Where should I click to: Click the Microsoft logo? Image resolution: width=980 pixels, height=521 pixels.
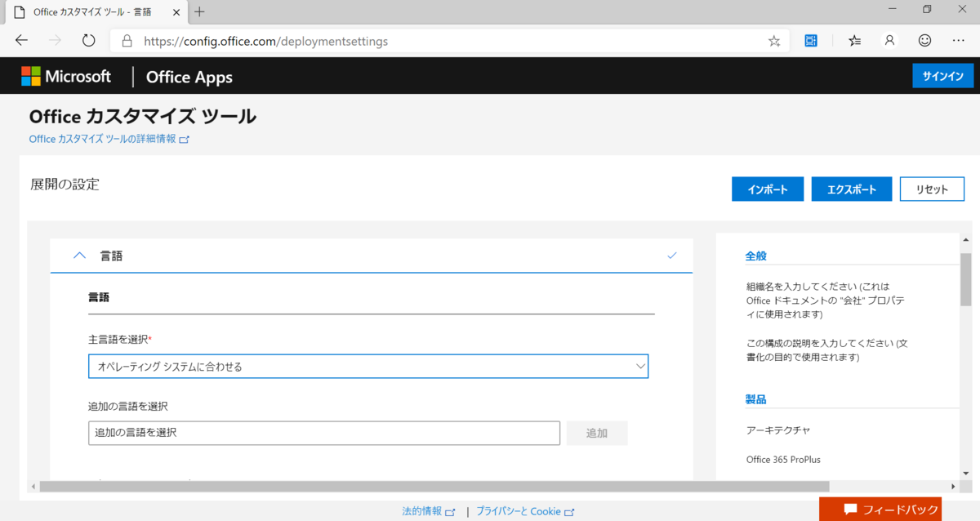coord(66,77)
